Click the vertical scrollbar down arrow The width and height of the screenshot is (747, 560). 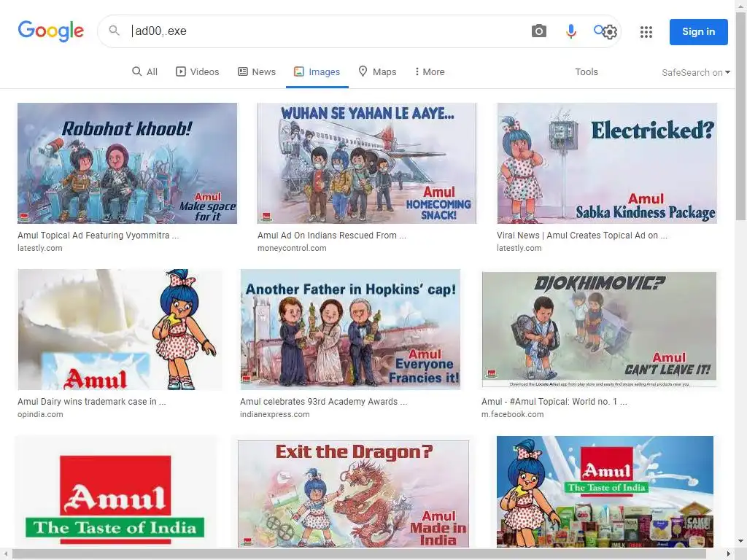click(741, 541)
